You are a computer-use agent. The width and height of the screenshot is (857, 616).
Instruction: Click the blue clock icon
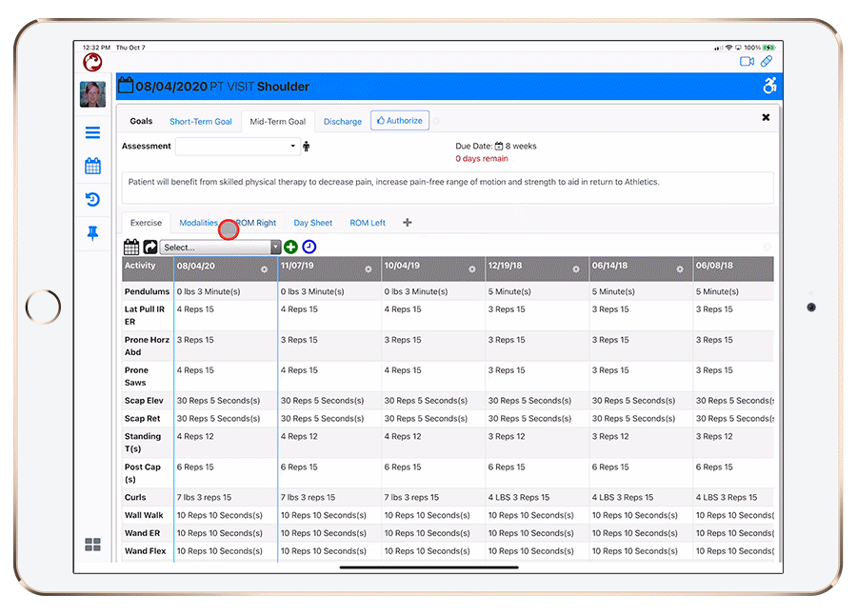coord(309,247)
